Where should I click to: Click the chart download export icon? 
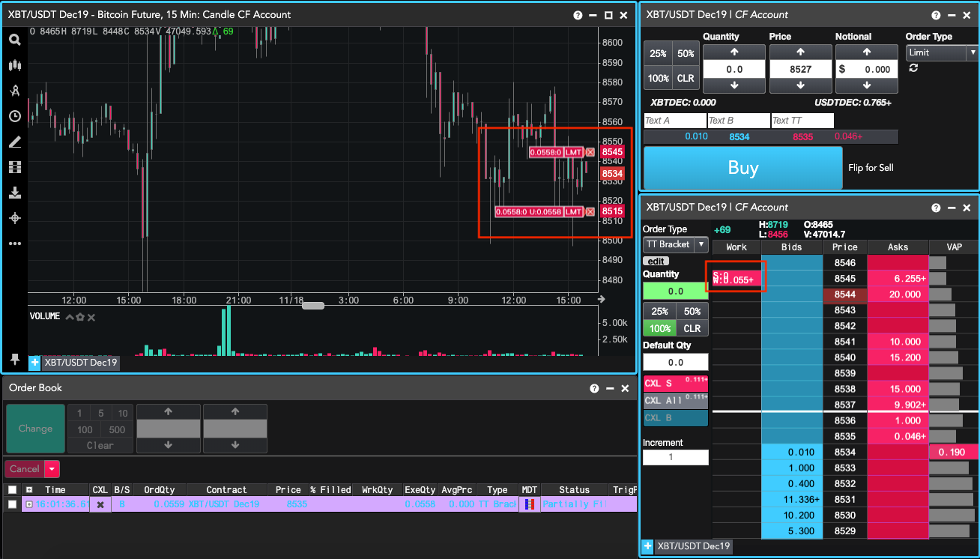pos(14,192)
